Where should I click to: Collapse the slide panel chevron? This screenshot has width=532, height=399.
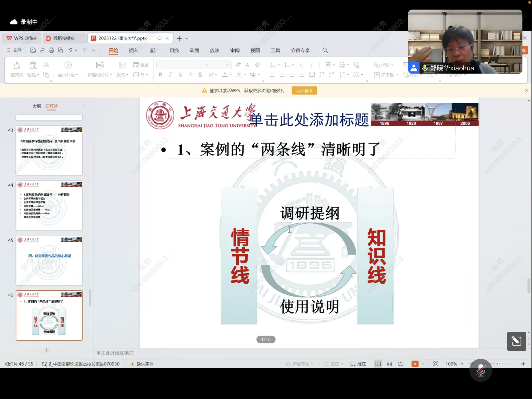tap(84, 106)
